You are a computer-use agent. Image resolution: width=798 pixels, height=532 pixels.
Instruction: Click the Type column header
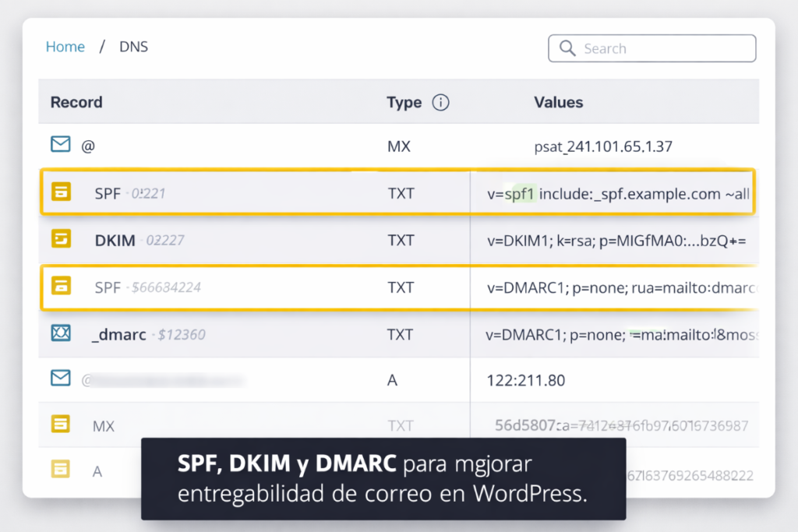[402, 102]
